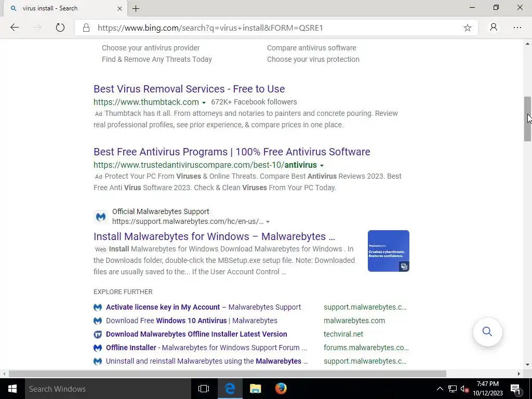Open the Action Center notifications icon
This screenshot has width=532, height=399.
[515, 389]
